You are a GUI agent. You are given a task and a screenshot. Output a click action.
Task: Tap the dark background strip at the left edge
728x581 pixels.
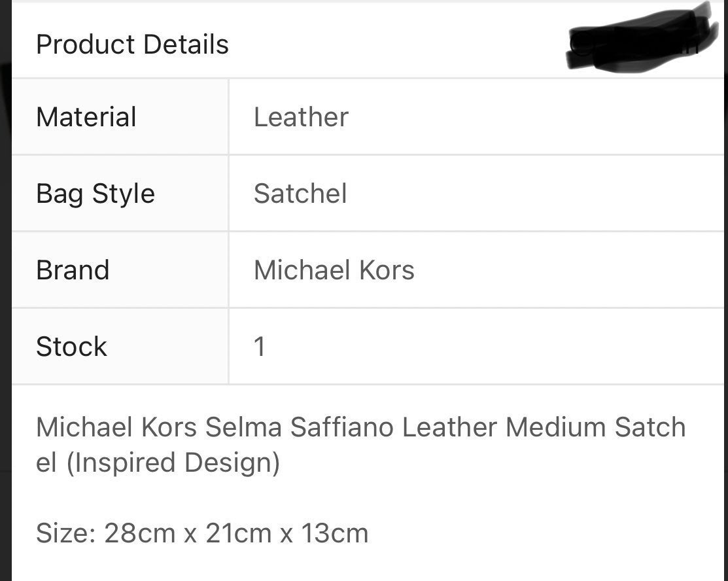click(5, 290)
